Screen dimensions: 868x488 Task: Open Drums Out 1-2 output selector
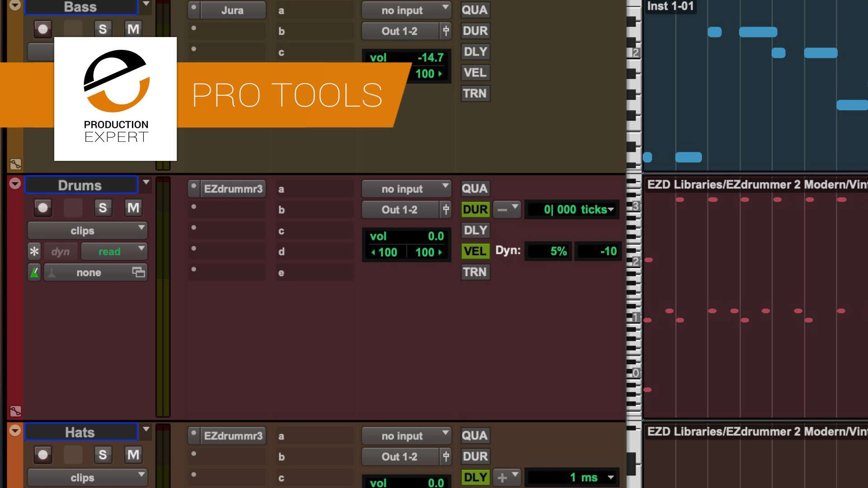coord(400,210)
